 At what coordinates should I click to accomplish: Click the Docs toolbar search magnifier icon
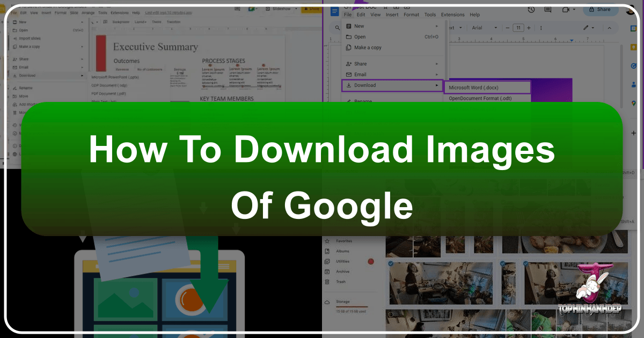[x=338, y=28]
